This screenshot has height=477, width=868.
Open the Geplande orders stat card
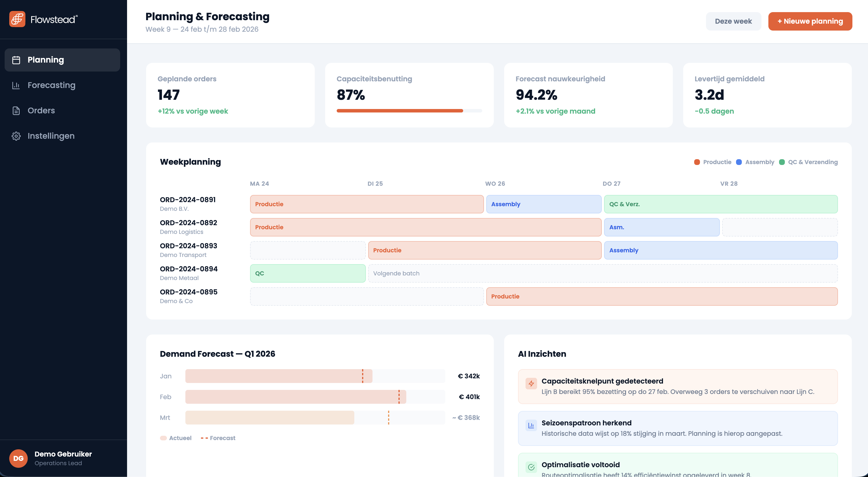(x=230, y=95)
